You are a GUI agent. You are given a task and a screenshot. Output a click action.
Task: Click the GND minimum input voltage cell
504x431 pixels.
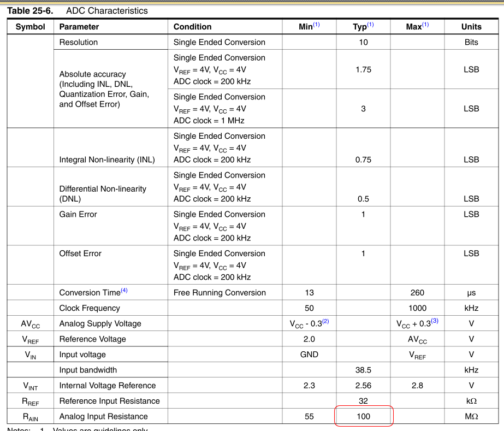[309, 355]
